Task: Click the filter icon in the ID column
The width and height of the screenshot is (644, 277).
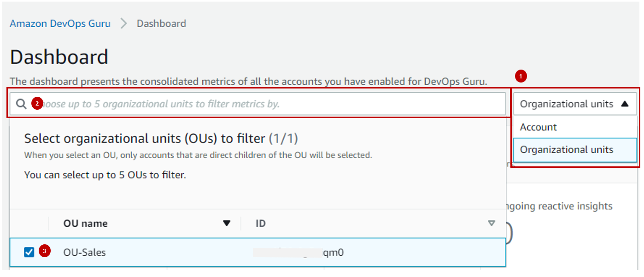Action: pyautogui.click(x=492, y=223)
